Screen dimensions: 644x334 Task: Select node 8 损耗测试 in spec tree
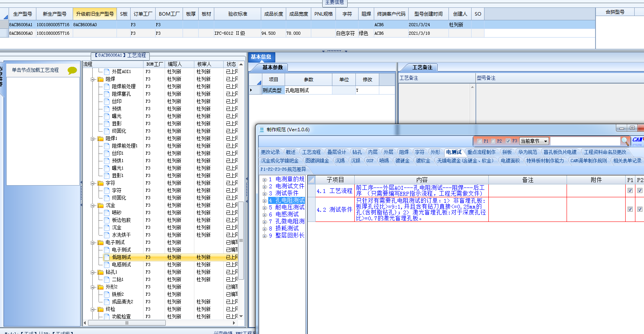click(284, 229)
